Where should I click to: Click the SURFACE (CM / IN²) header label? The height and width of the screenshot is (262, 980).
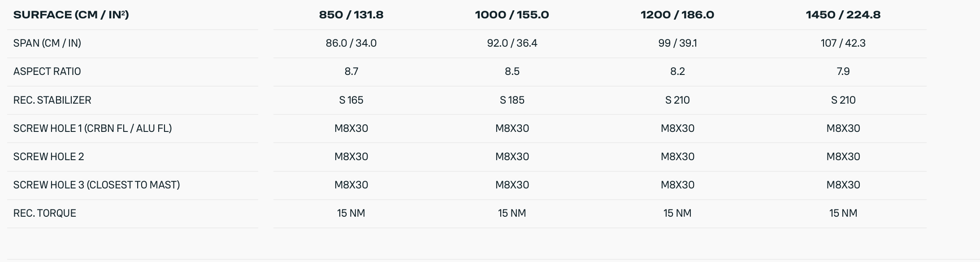click(x=71, y=15)
